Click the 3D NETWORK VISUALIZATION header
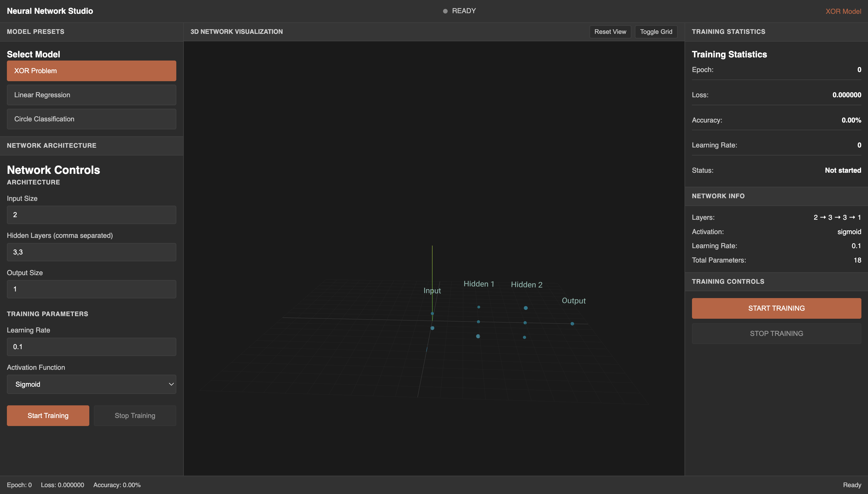 237,32
